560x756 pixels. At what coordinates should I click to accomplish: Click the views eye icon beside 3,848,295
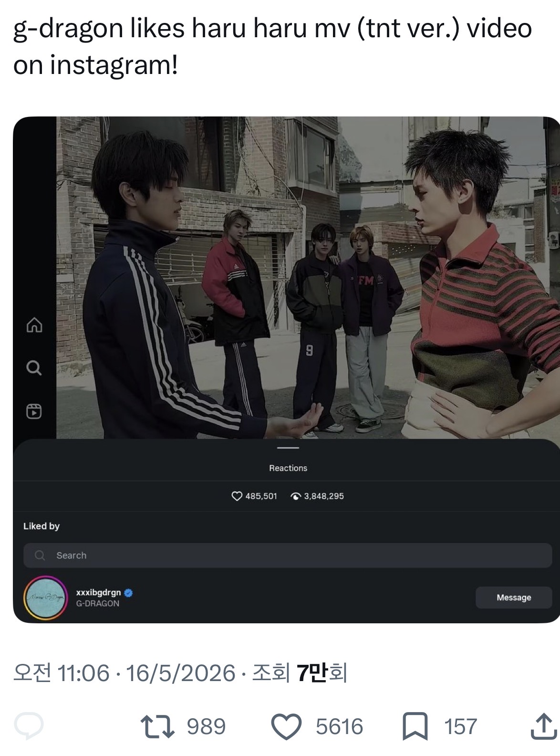pos(296,496)
